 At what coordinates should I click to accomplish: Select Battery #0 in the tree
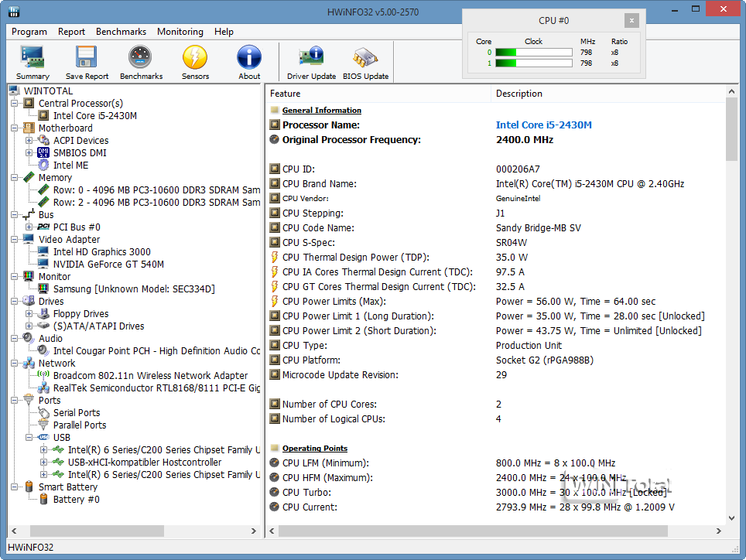click(x=76, y=500)
